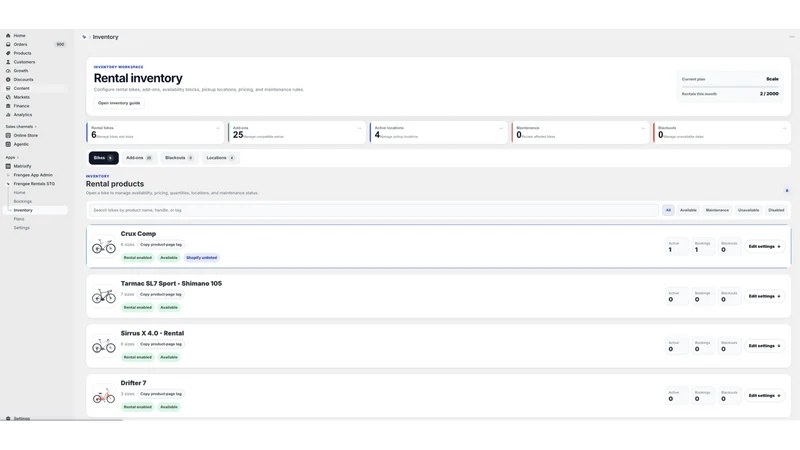Viewport: 800px width, 450px height.
Task: Expand Edit settings for Tarmac SL7 Sport
Action: [764, 296]
